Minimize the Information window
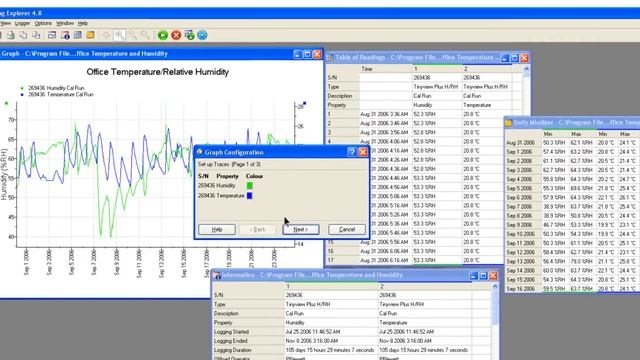 click(473, 276)
